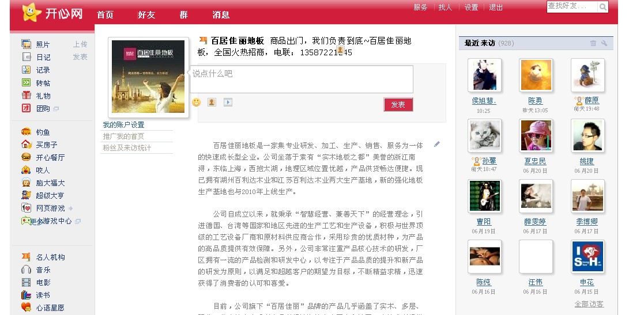Open the 服务 menu in top bar
Image resolution: width=644 pixels, height=315 pixels.
click(420, 7)
